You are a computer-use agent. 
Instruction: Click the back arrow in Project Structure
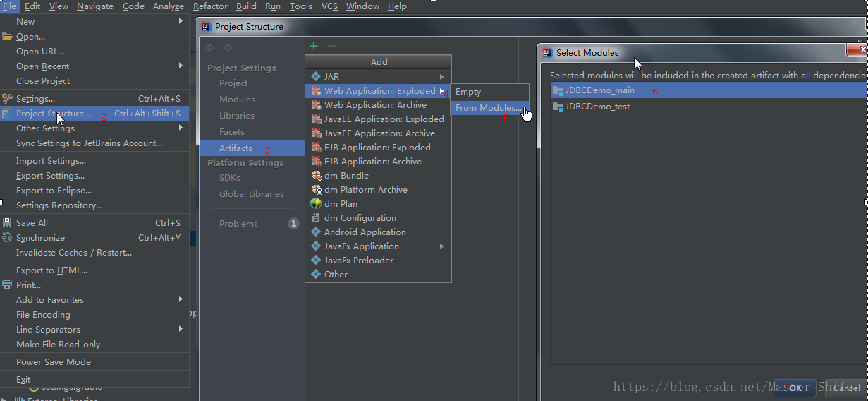209,48
